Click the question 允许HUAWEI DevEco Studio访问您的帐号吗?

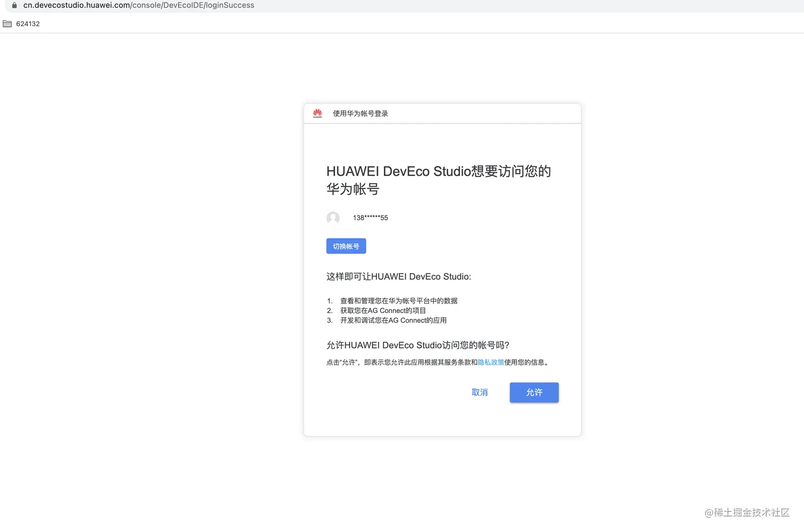pos(418,345)
